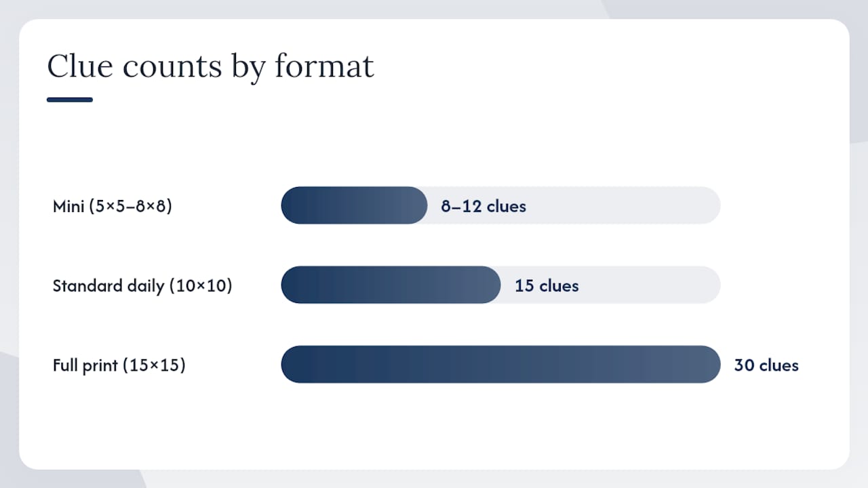This screenshot has width=868, height=488.
Task: Select the blue underline accent below the title
Action: [x=70, y=100]
